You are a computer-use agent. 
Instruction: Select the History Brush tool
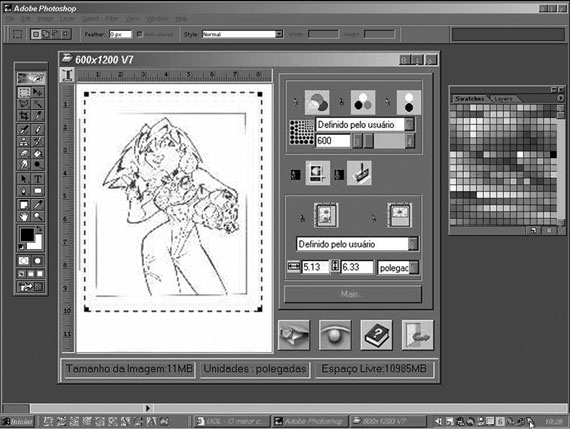click(37, 141)
